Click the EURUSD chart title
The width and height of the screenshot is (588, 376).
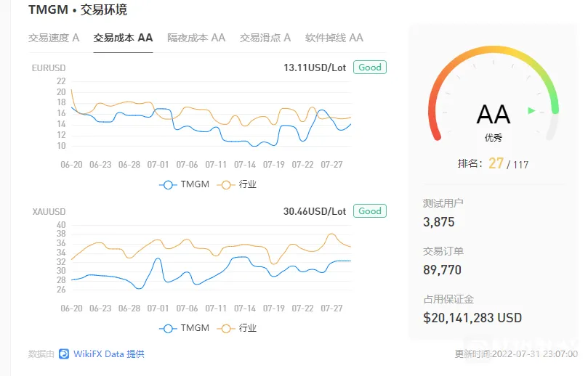point(49,68)
